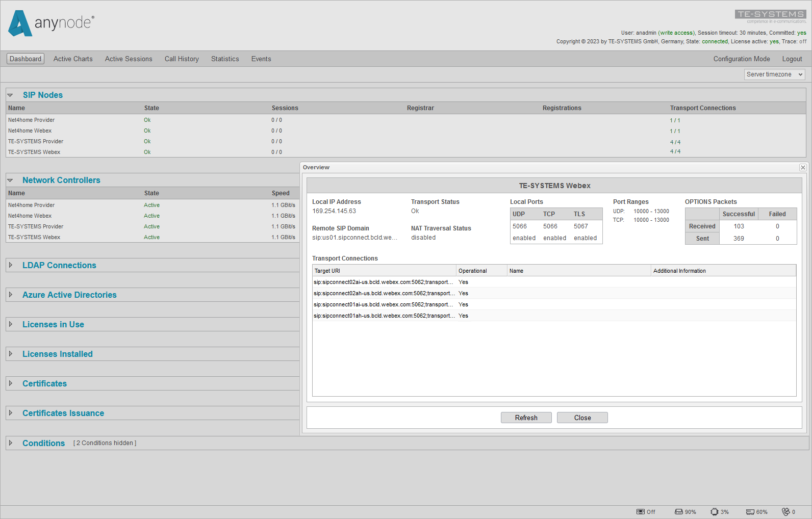Expand the Certificates section

coord(10,383)
